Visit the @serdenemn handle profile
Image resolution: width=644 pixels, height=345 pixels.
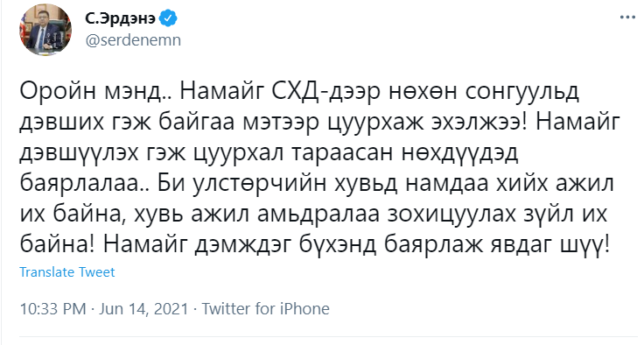133,40
